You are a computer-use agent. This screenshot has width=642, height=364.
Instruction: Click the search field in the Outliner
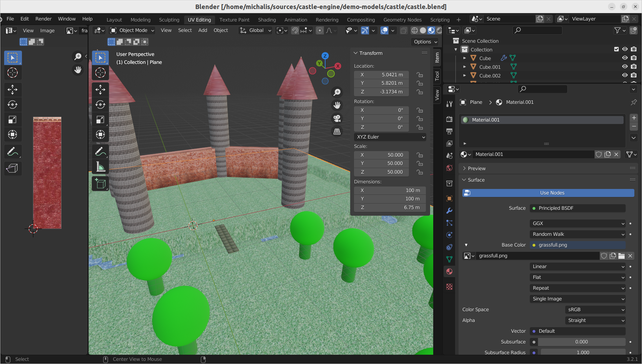pos(537,30)
